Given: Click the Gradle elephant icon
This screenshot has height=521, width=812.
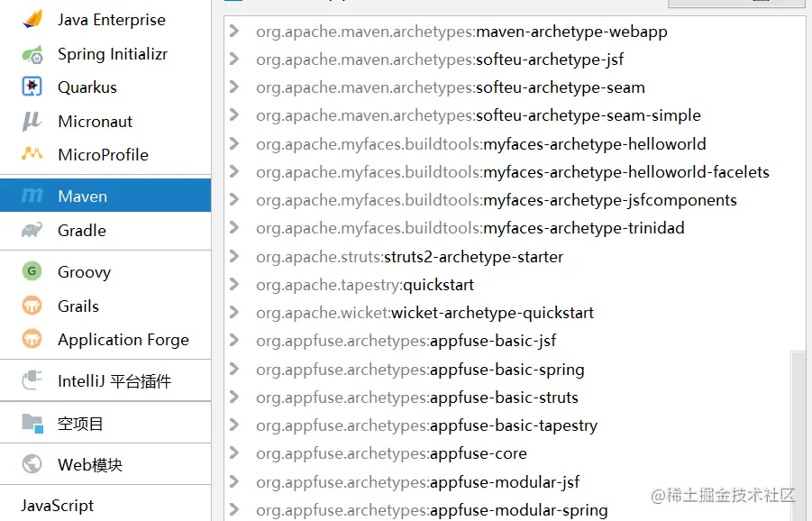Looking at the screenshot, I should [32, 230].
